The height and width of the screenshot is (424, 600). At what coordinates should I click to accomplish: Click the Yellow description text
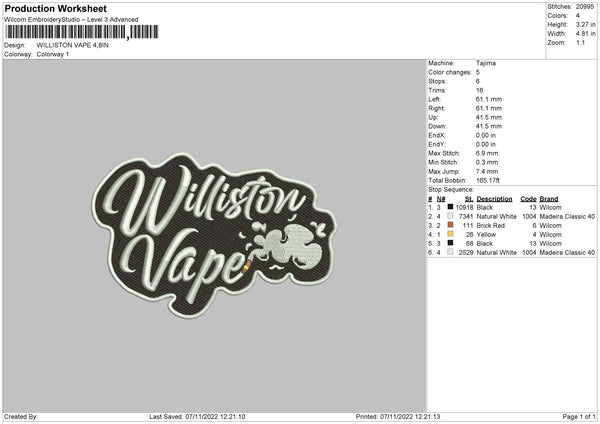coord(486,235)
